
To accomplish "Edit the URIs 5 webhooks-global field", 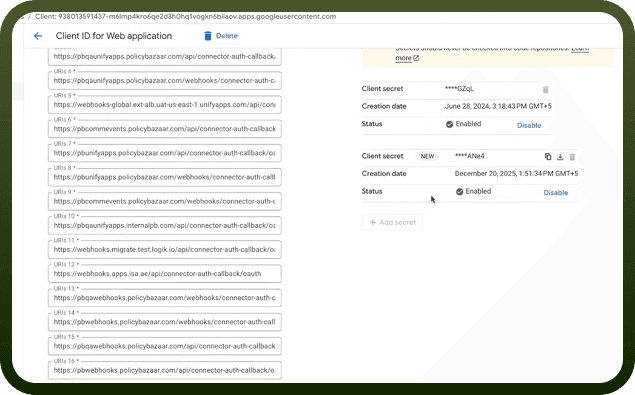I will [164, 105].
